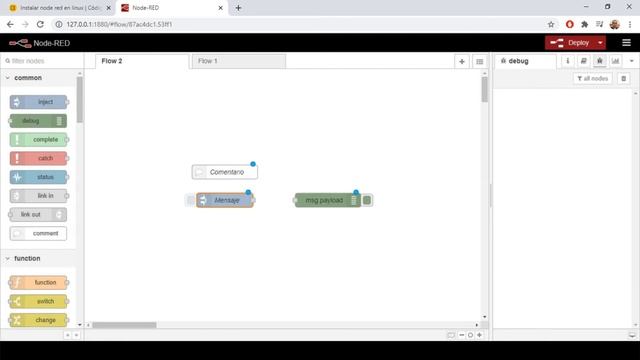Click the palette vertical scrollbar thumb

[x=80, y=99]
